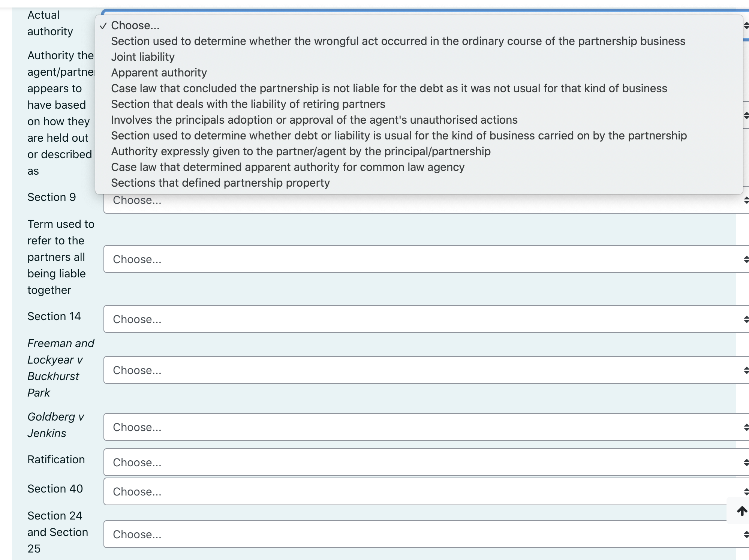Open the Ratification dropdown

(412, 462)
